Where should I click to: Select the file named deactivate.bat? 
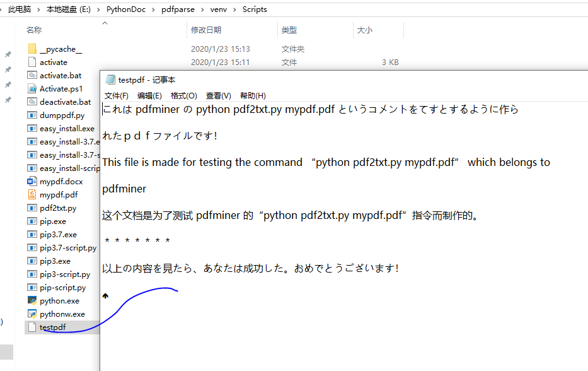click(x=66, y=102)
